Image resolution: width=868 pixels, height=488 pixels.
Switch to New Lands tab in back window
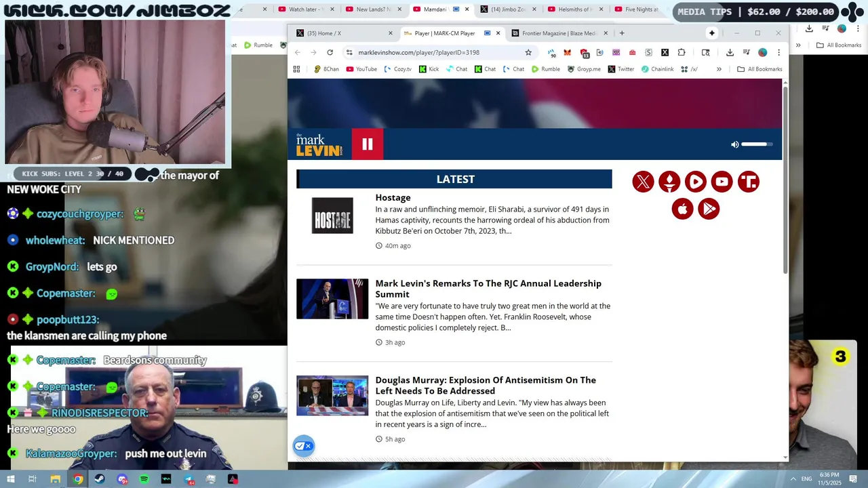(x=368, y=9)
